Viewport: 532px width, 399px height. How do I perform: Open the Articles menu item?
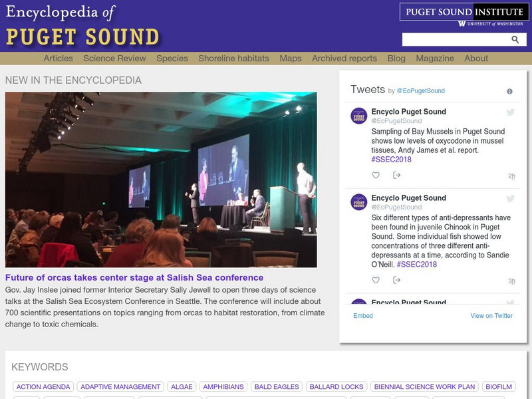(58, 59)
